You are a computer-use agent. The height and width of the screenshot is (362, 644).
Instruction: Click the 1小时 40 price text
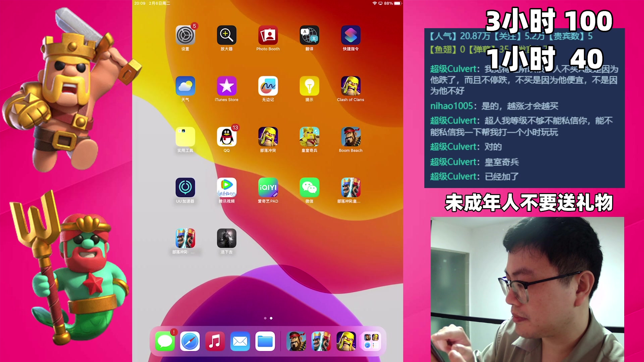pyautogui.click(x=545, y=59)
